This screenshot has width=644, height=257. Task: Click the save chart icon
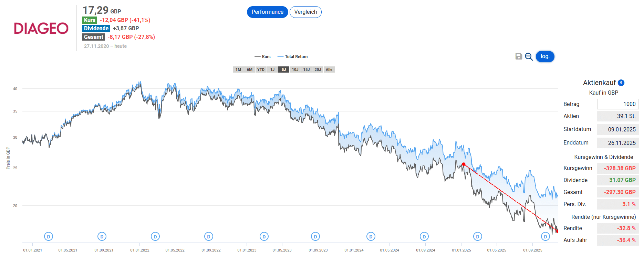[519, 56]
